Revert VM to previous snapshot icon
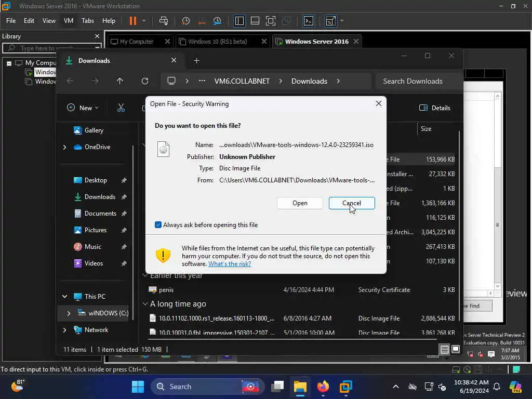The width and height of the screenshot is (532, 399). point(202,21)
